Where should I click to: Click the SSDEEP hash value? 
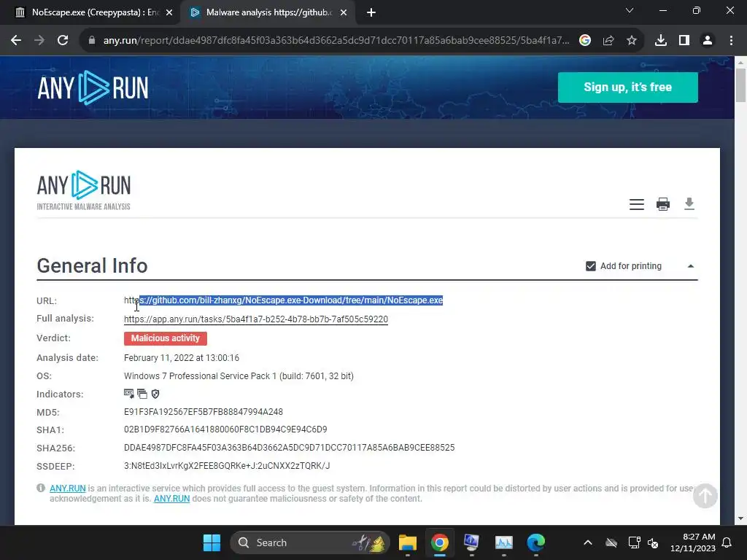[227, 466]
